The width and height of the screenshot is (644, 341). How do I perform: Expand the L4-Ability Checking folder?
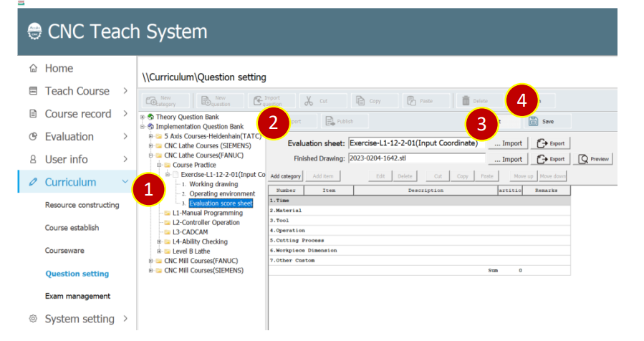[x=159, y=241]
